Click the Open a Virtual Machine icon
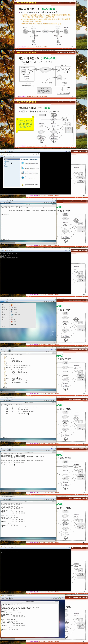88x644 pixels. point(22,168)
